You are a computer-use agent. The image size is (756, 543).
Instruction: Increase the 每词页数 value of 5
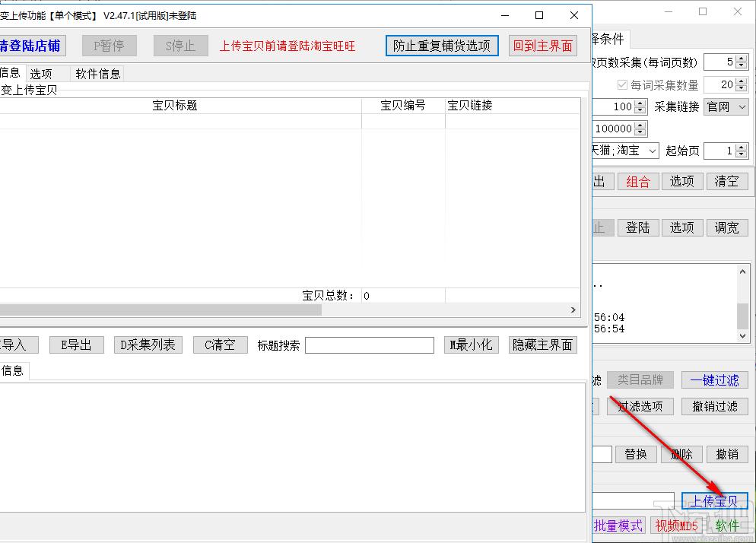point(742,59)
